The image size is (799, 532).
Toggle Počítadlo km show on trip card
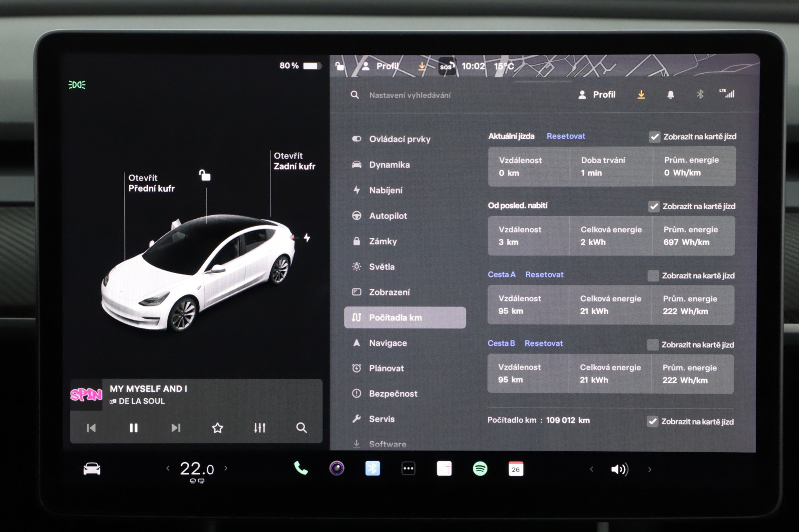pos(652,421)
